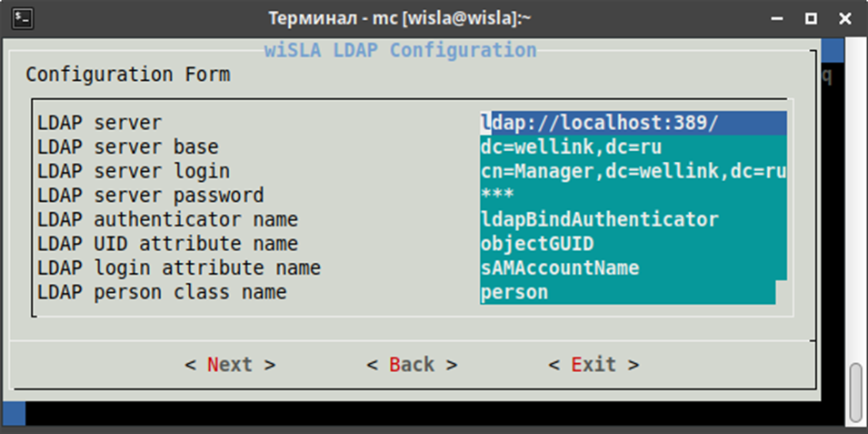
Task: Click the terminal icon in title bar
Action: tap(24, 18)
